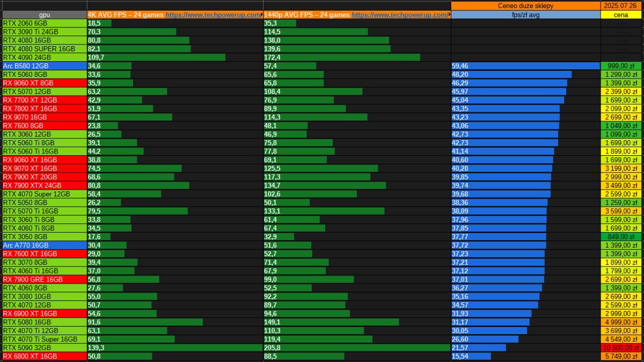Screen dimensions: 644x362
Task: Click the 'RTX 3050 8GB' row label
Action: click(x=45, y=237)
